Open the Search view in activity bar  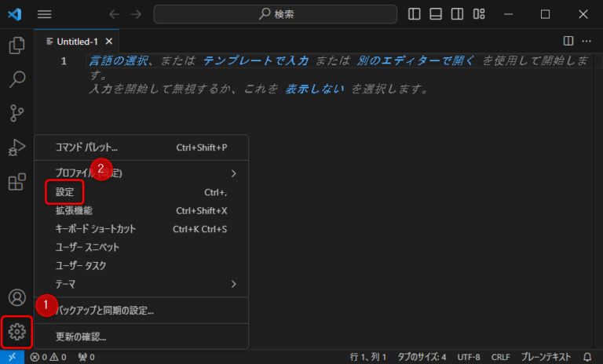tap(16, 79)
